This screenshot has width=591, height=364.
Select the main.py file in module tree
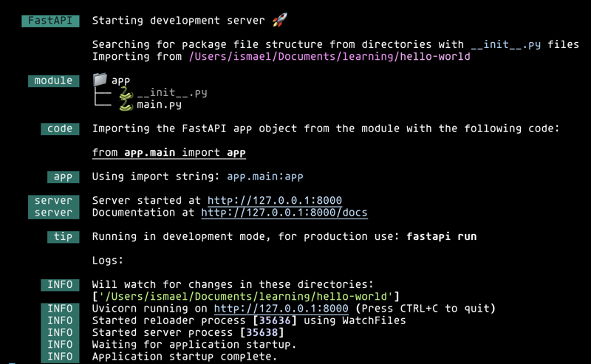coord(159,105)
